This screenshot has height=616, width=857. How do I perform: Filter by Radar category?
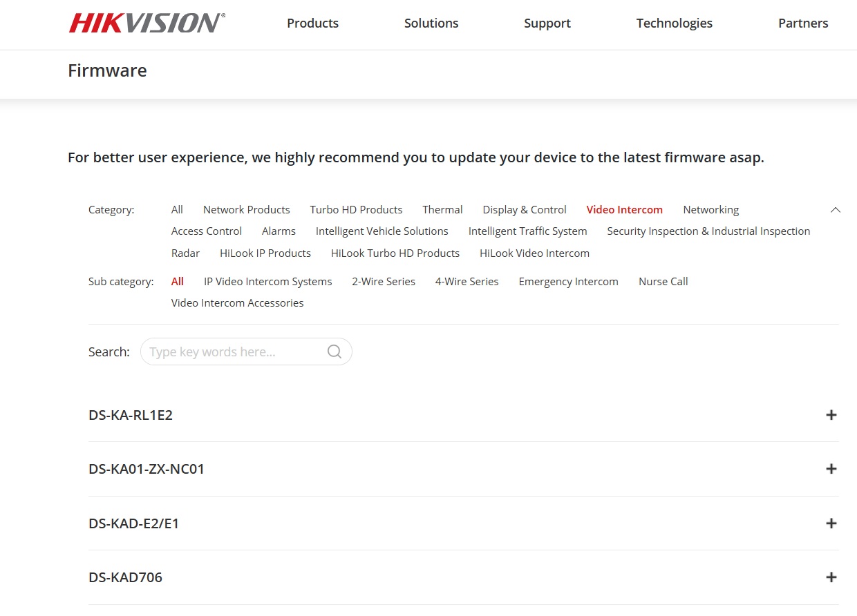click(185, 253)
